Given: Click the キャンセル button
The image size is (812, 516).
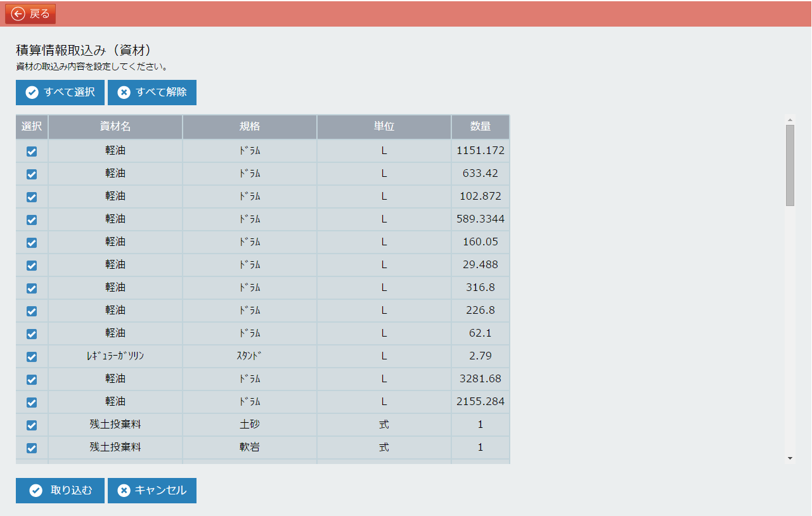Looking at the screenshot, I should tap(152, 491).
